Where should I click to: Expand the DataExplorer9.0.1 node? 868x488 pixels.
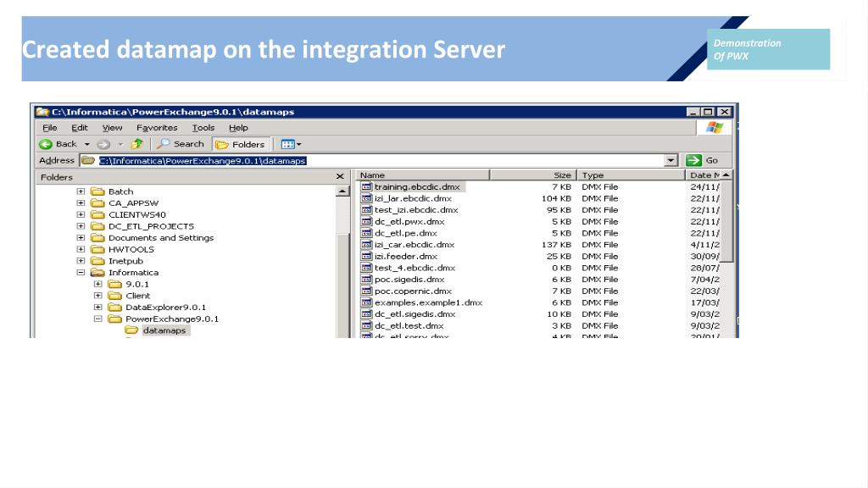click(98, 308)
